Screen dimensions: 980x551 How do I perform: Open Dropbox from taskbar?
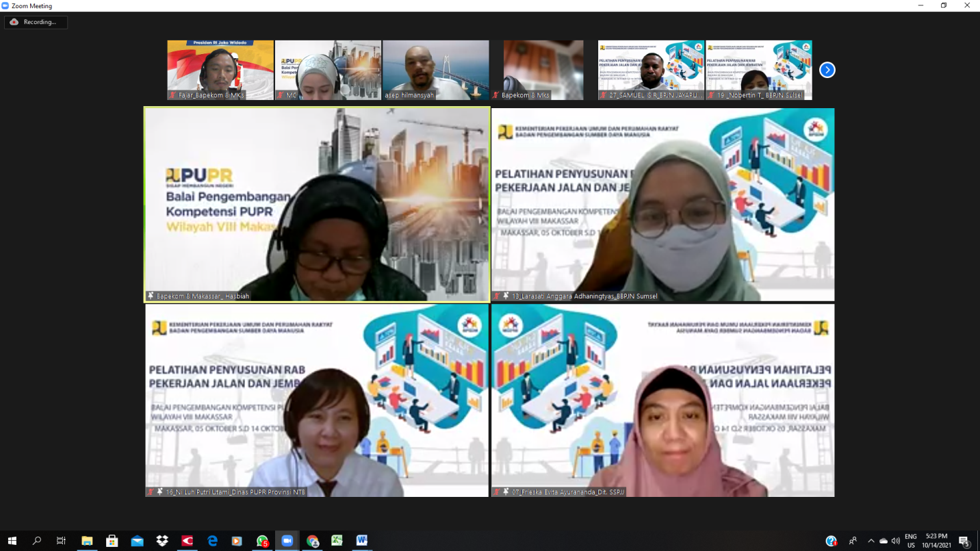click(162, 541)
